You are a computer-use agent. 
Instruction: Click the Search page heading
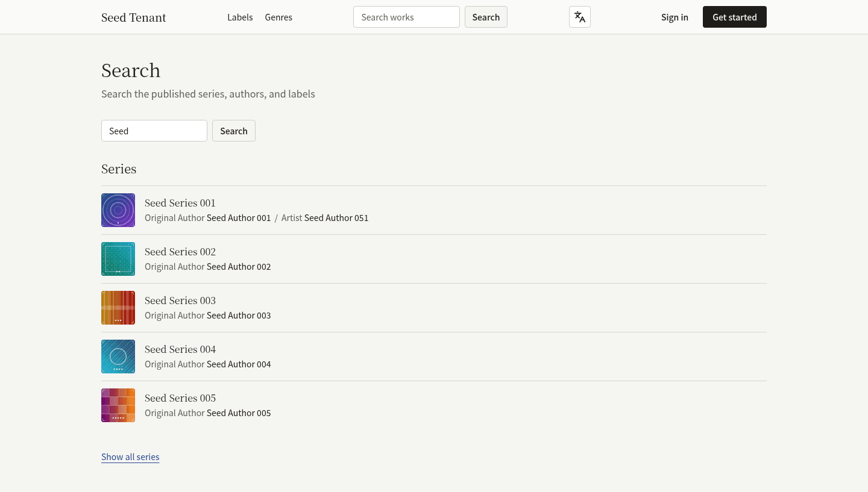[x=131, y=70]
